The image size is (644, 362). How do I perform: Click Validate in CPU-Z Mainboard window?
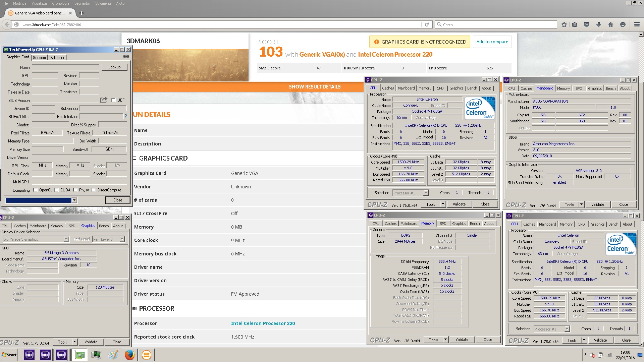[597, 204]
